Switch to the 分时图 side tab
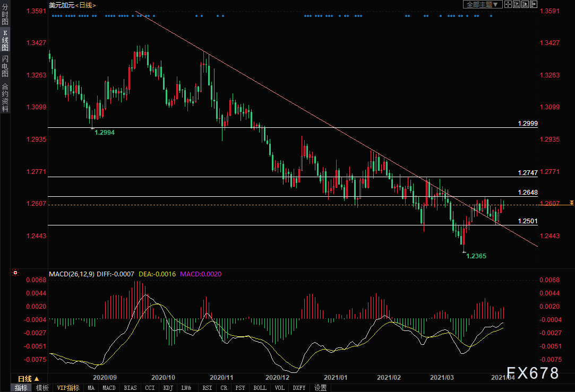 (5, 15)
